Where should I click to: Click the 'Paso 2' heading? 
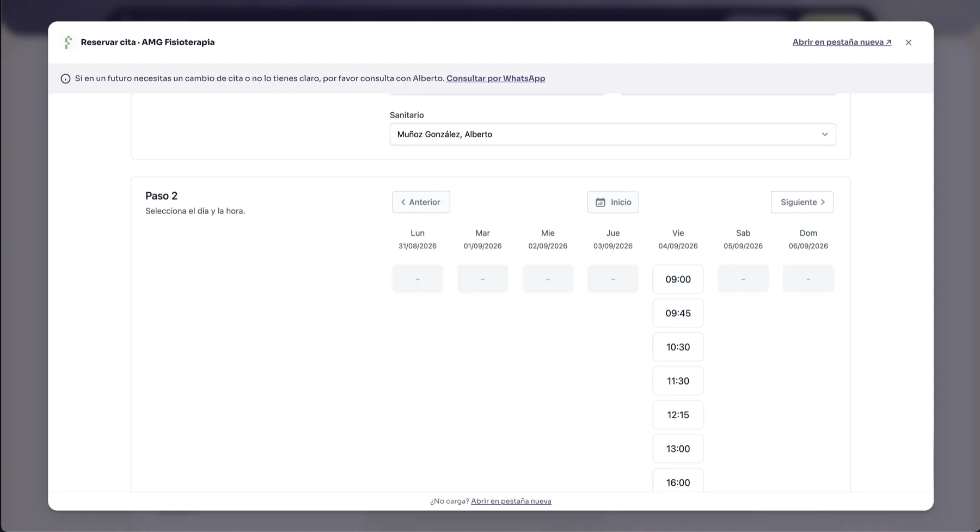click(161, 196)
